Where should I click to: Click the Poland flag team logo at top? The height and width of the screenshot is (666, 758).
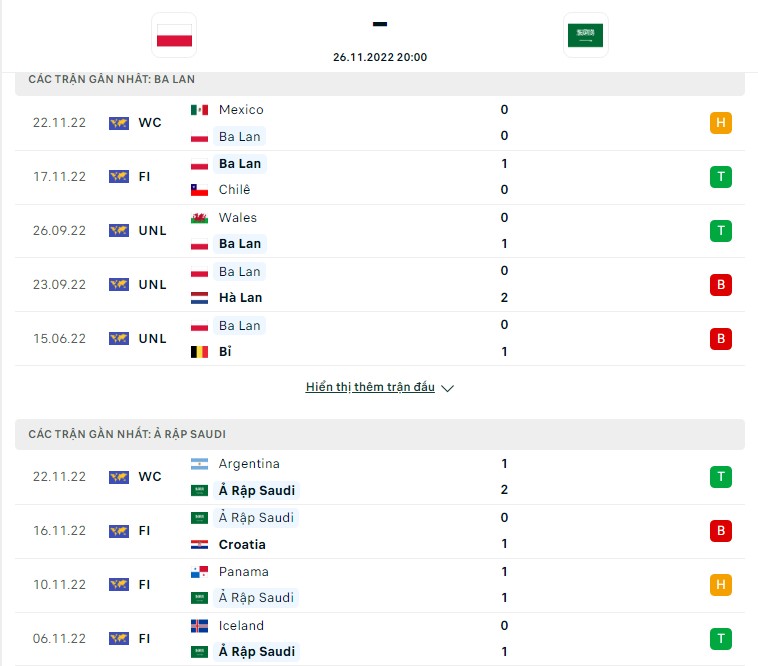click(x=174, y=35)
